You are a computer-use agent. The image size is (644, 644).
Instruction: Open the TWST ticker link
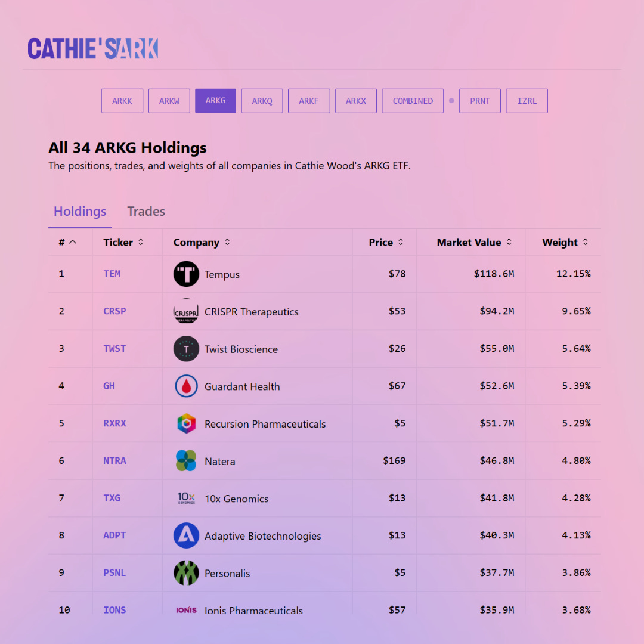114,349
